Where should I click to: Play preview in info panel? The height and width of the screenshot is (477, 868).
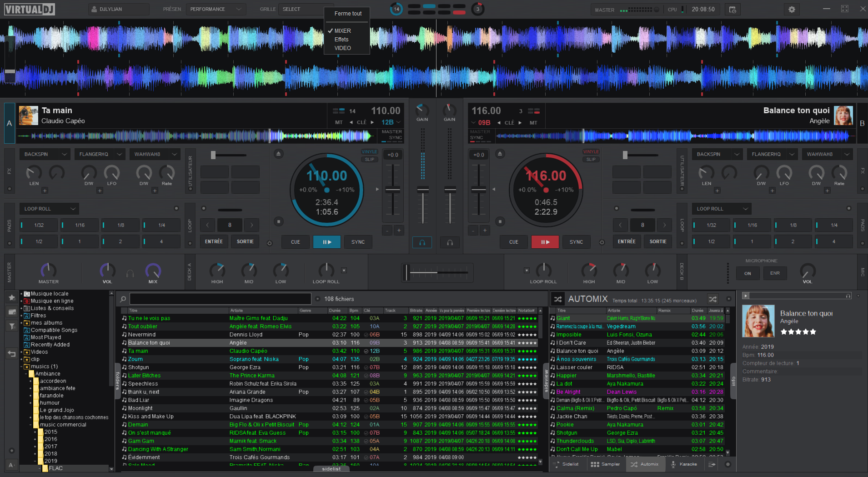(745, 296)
